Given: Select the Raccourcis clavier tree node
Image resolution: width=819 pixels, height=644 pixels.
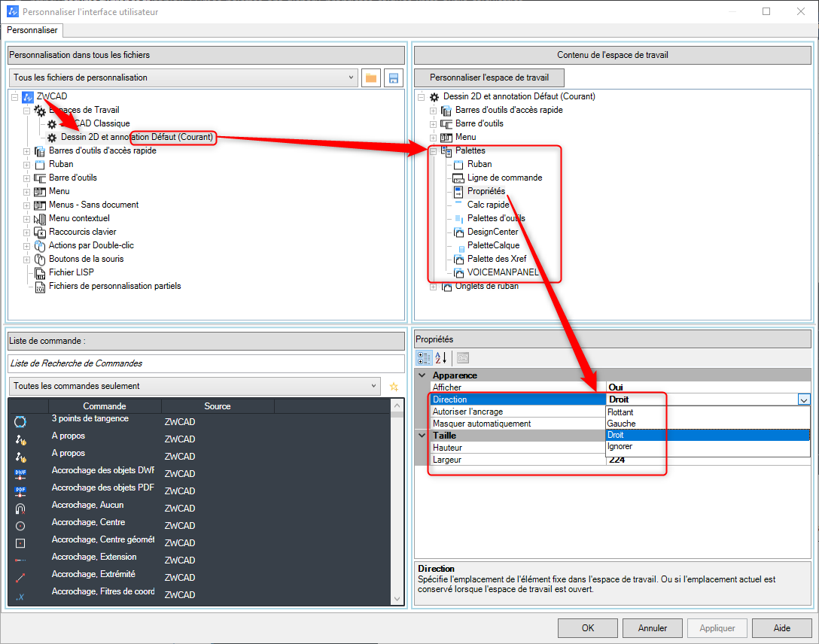Looking at the screenshot, I should click(x=82, y=232).
